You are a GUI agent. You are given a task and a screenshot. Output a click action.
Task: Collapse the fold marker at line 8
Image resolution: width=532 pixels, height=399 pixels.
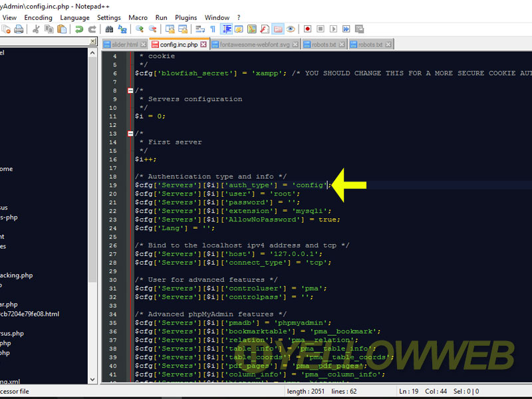130,90
